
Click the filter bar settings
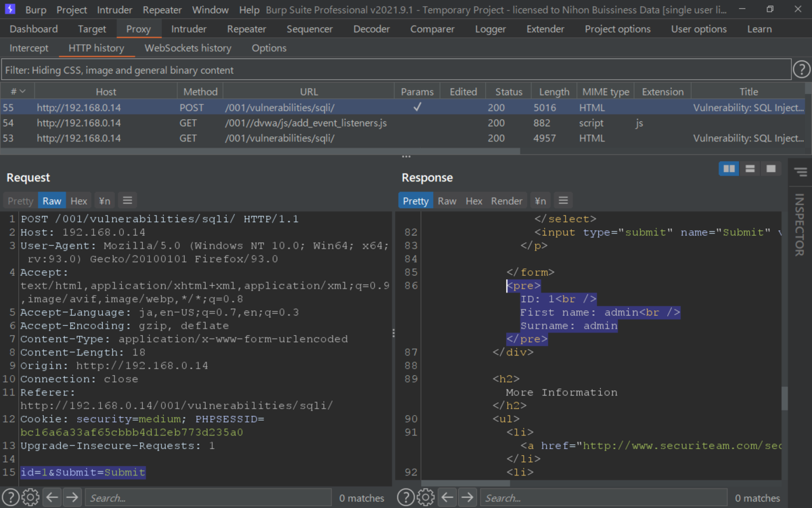click(396, 70)
